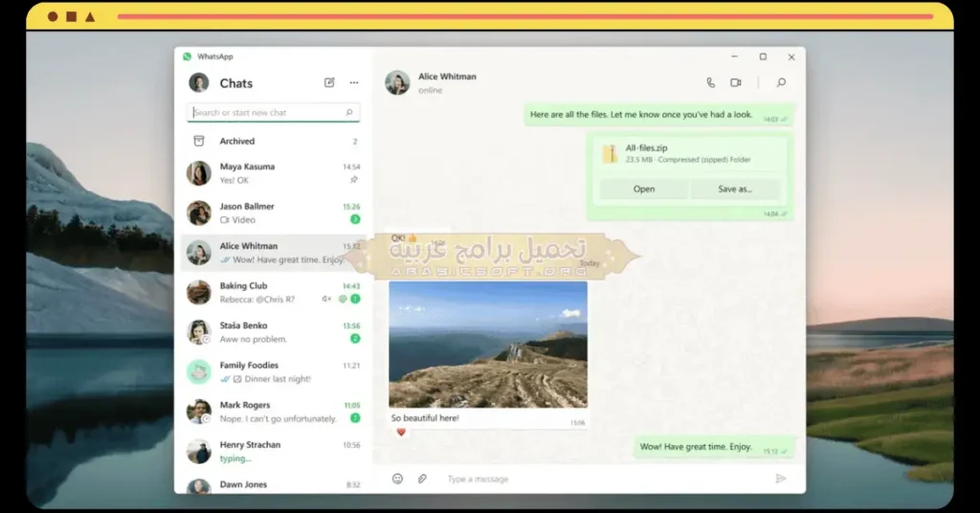Click the Chats heading
This screenshot has height=513, width=980.
coord(236,83)
